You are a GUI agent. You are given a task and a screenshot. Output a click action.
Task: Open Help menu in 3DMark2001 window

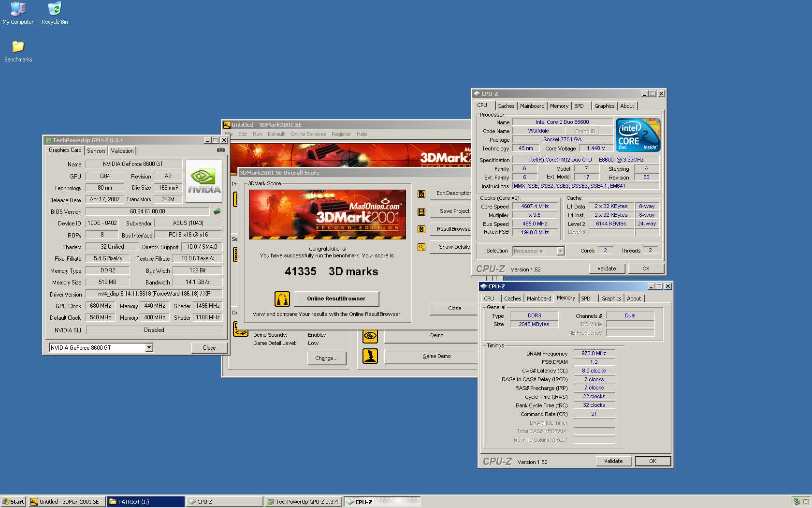pyautogui.click(x=362, y=134)
